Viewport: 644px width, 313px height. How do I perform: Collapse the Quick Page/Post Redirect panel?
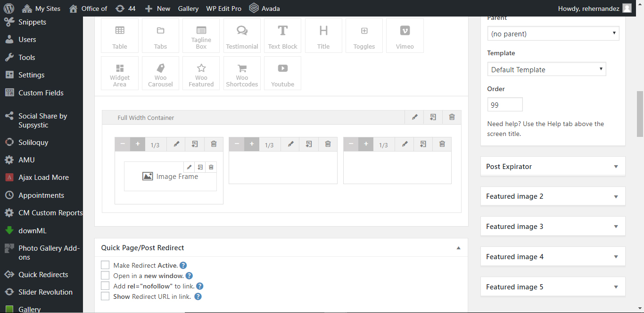(x=458, y=248)
